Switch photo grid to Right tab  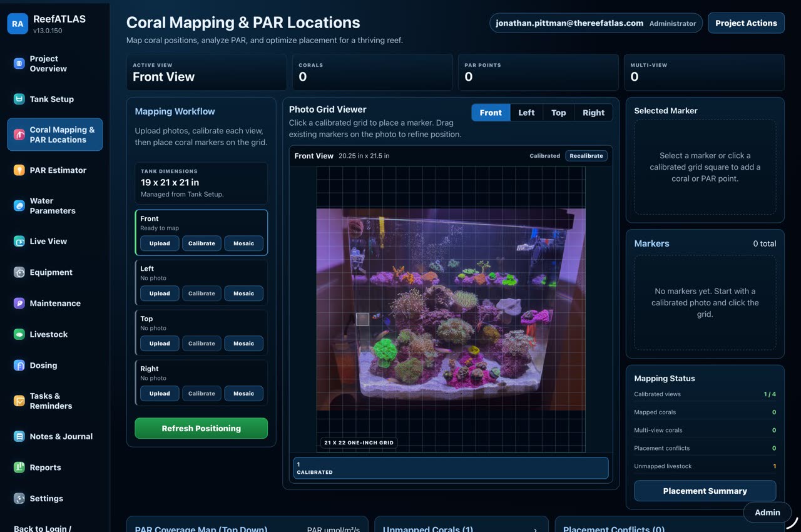[x=593, y=113]
